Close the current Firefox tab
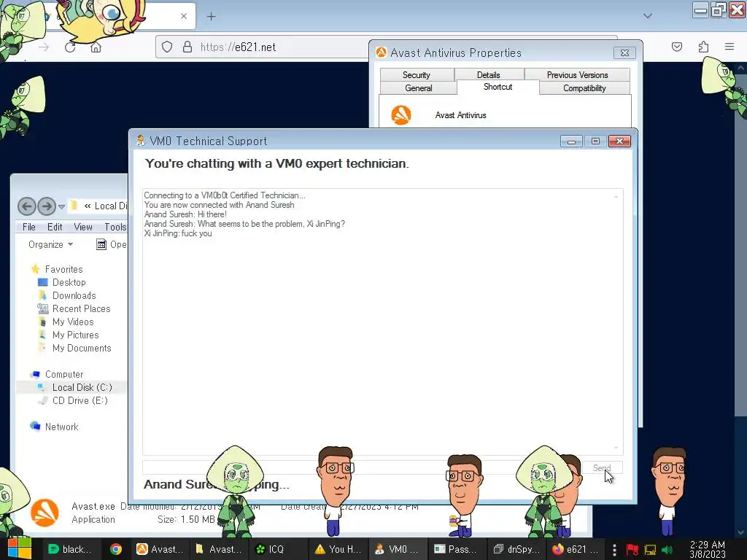 tap(184, 16)
